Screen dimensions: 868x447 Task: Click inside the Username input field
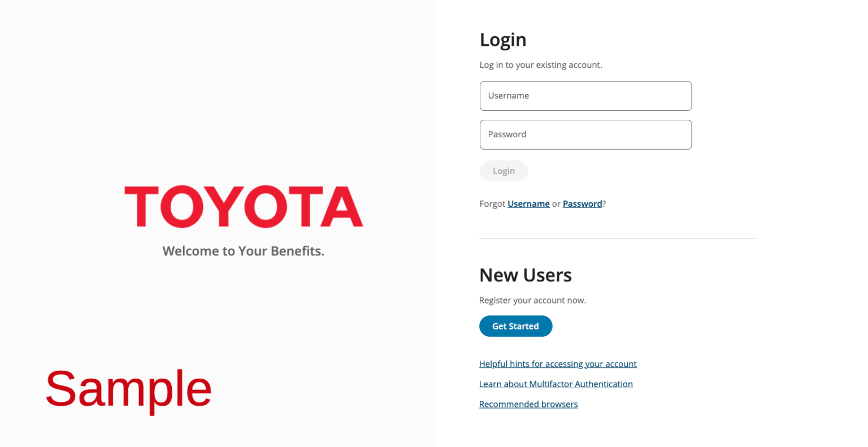click(585, 96)
